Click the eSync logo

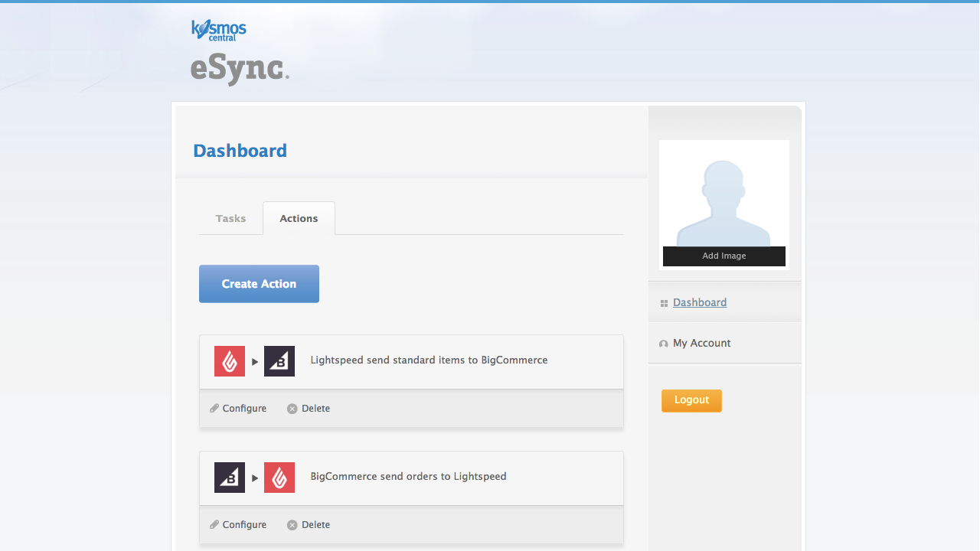pyautogui.click(x=240, y=69)
